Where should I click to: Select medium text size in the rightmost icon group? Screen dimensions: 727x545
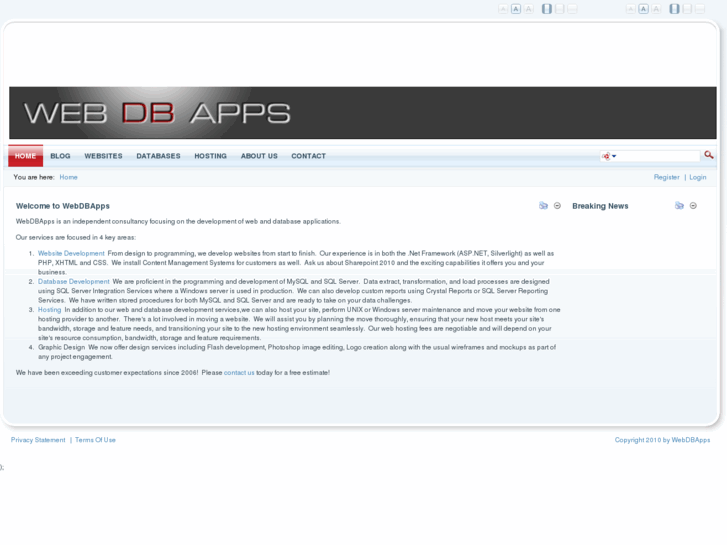point(644,9)
